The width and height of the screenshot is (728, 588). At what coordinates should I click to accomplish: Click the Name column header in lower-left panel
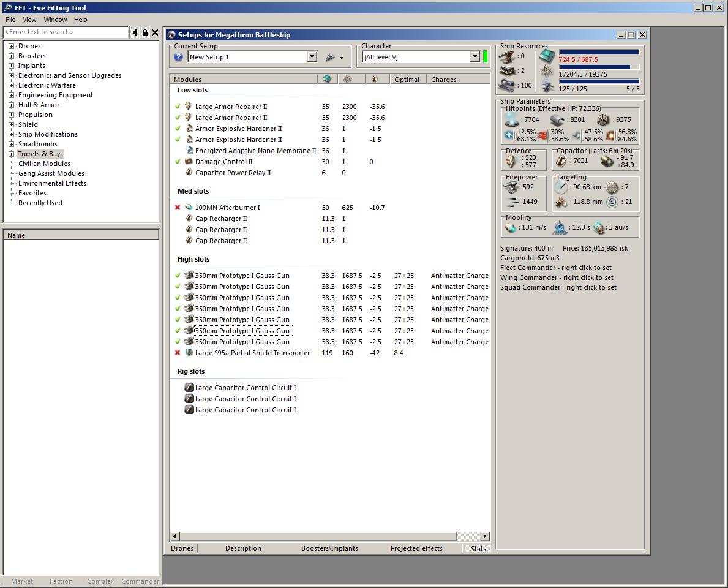(81, 235)
